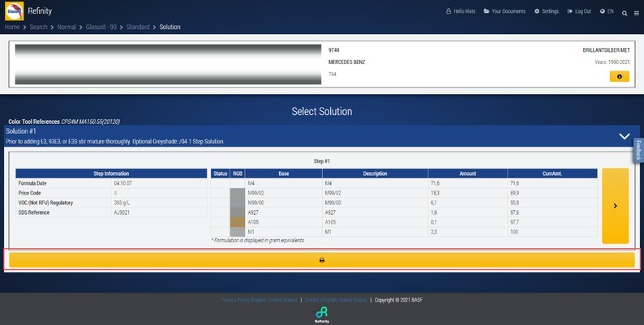Select the M4 base cell
The height and width of the screenshot is (325, 644).
click(x=284, y=183)
